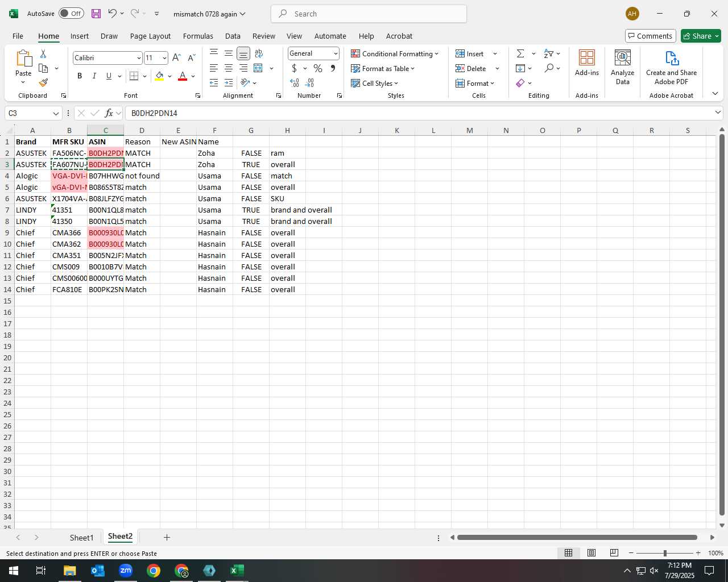Screen dimensions: 728x582
Task: Toggle Italic formatting
Action: click(x=94, y=76)
